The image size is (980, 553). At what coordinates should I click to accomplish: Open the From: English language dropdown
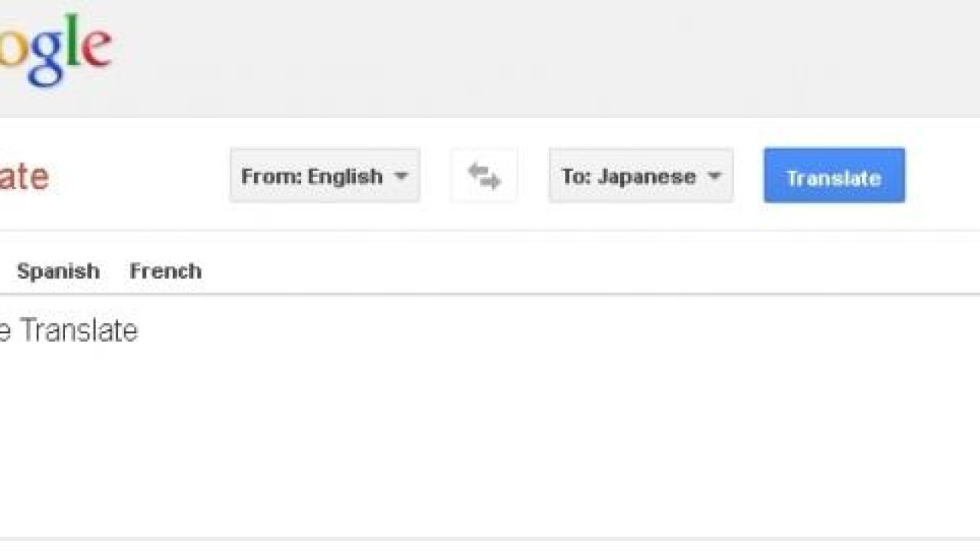pyautogui.click(x=325, y=175)
